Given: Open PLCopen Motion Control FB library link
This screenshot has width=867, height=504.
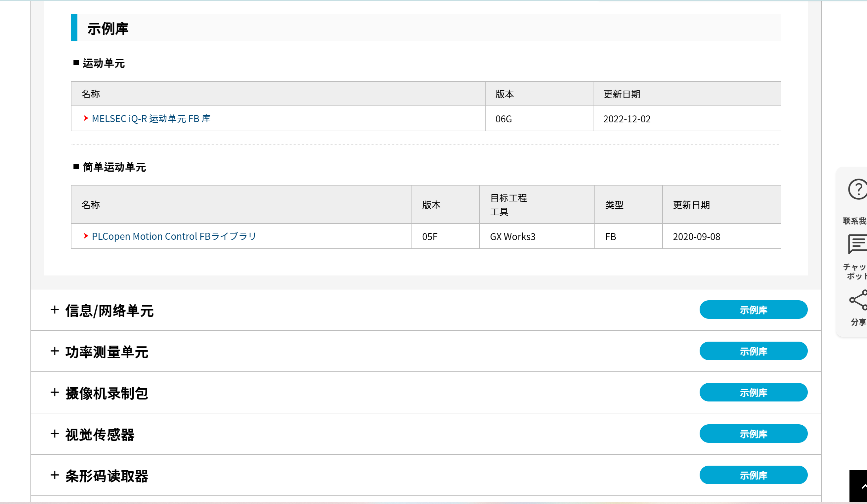Looking at the screenshot, I should [174, 236].
